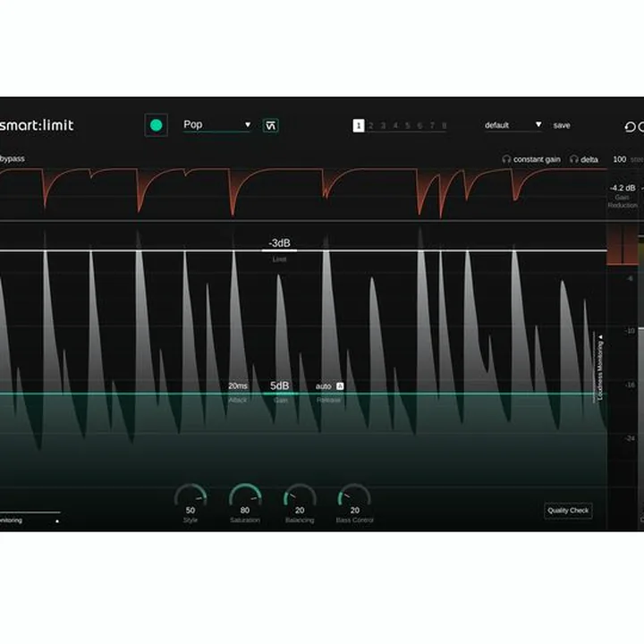Image resolution: width=644 pixels, height=644 pixels.
Task: Click save preset
Action: (x=562, y=125)
